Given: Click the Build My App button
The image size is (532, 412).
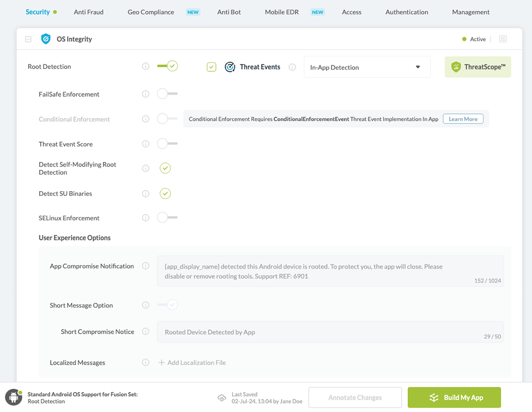Looking at the screenshot, I should pyautogui.click(x=454, y=398).
